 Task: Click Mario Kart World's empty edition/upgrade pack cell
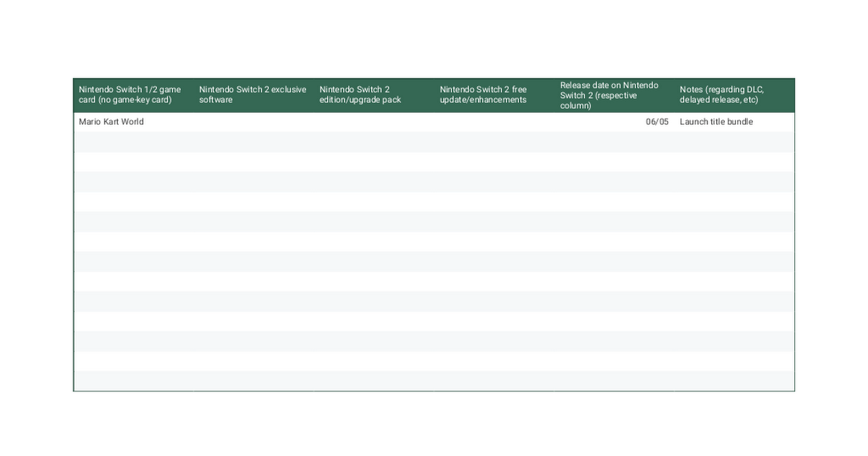[x=373, y=122]
